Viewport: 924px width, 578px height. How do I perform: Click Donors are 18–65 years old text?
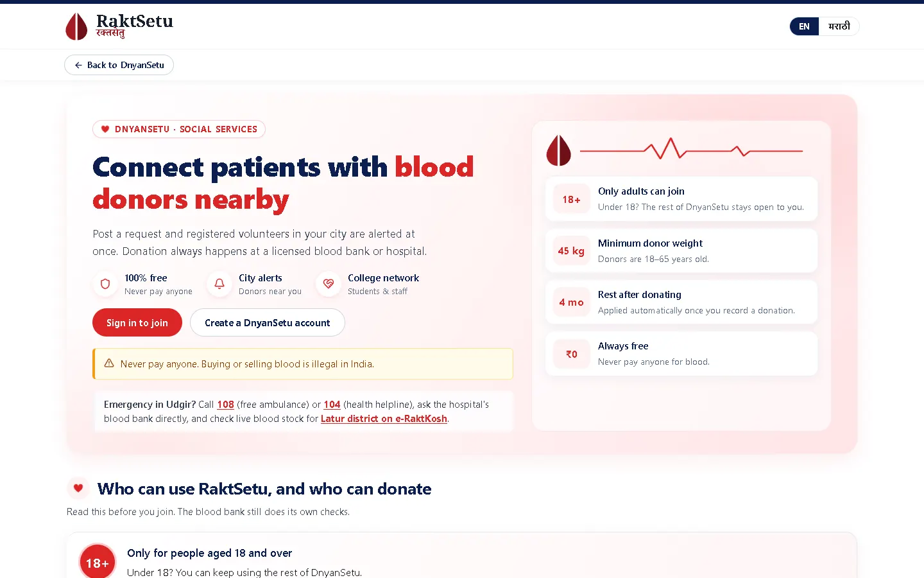click(x=653, y=259)
